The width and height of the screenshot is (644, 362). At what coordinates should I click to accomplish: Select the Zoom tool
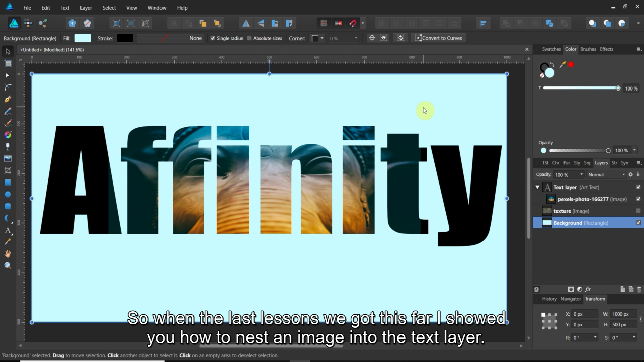8,265
